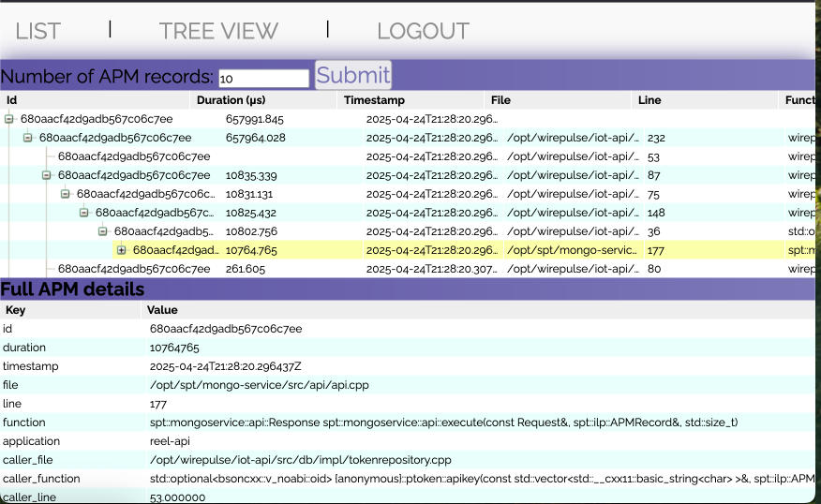This screenshot has height=504, width=821.
Task: Open the LIST view
Action: tap(37, 31)
